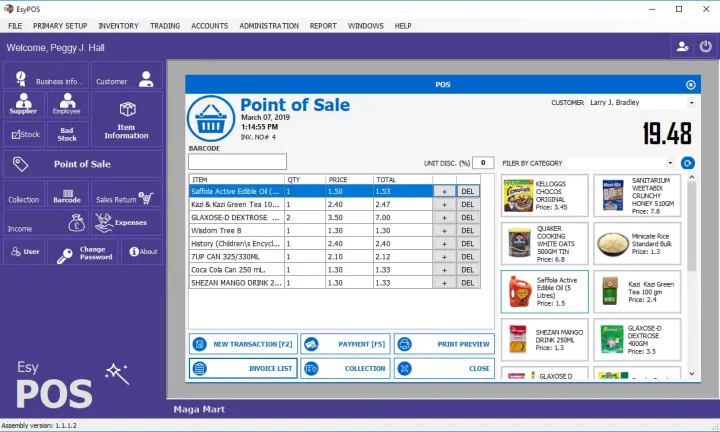The height and width of the screenshot is (432, 720).
Task: Delete the Saffola Active Edible Oil row
Action: pos(468,191)
